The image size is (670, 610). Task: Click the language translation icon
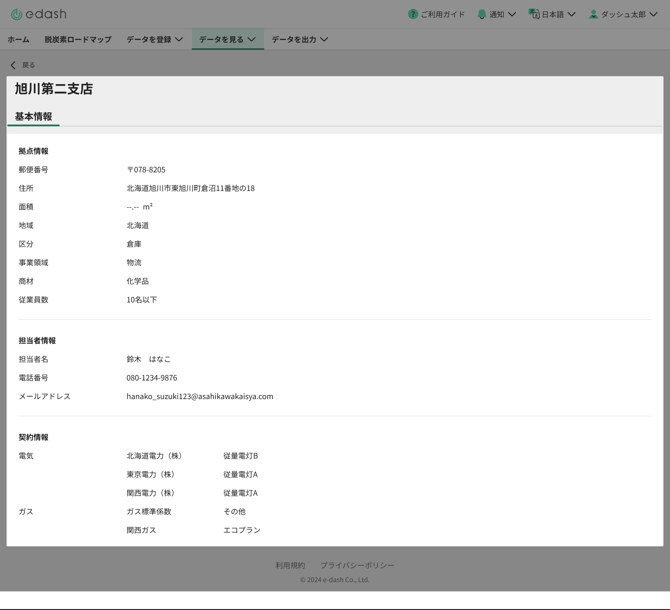coord(534,14)
